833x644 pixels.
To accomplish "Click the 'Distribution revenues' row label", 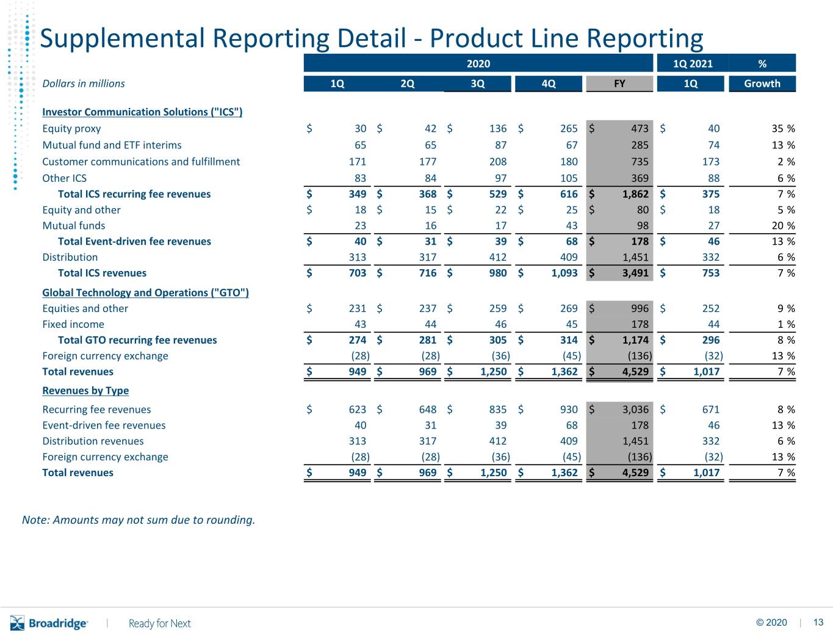I will pos(93,441).
